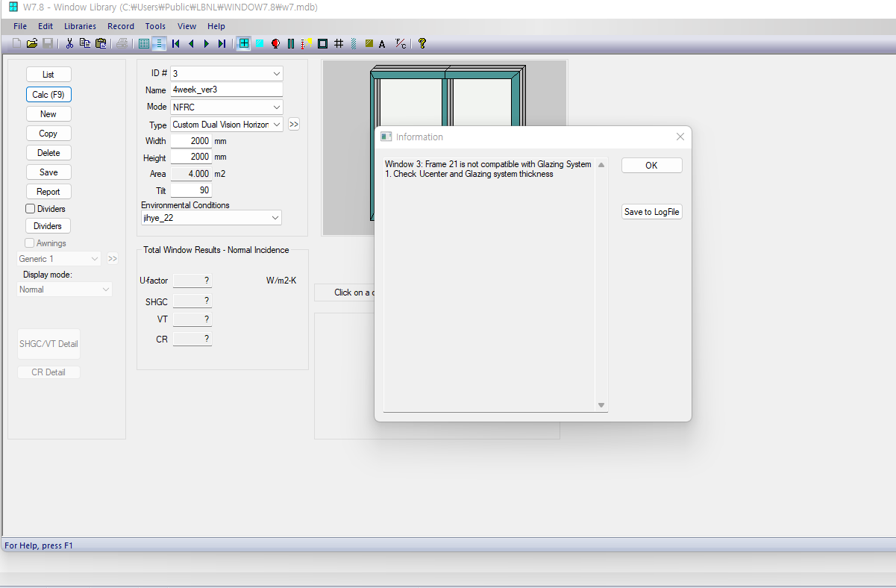
Task: Click the Calc (F9) button
Action: [x=48, y=95]
